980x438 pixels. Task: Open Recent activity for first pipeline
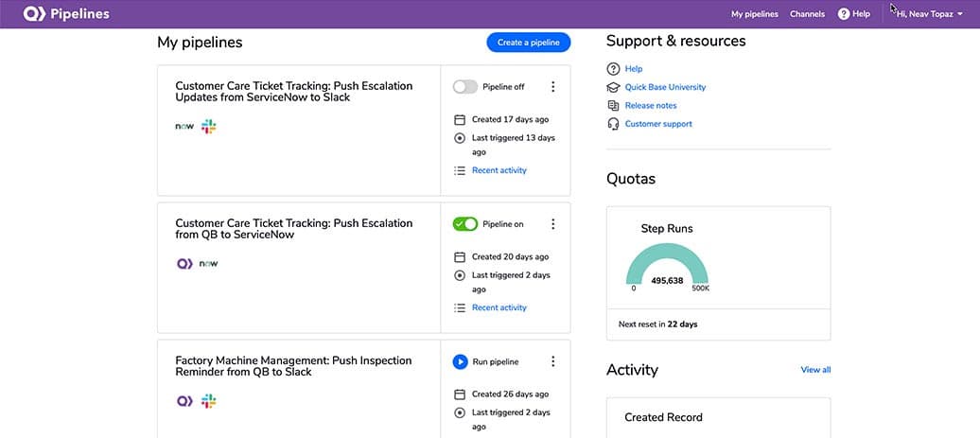point(499,170)
